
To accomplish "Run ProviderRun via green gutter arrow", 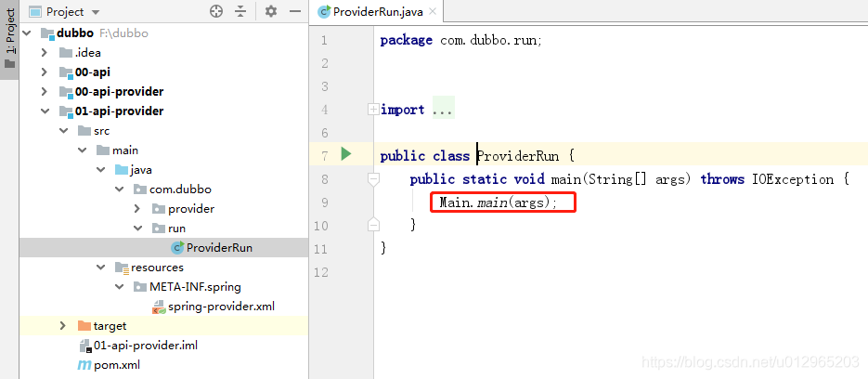I will coord(346,153).
